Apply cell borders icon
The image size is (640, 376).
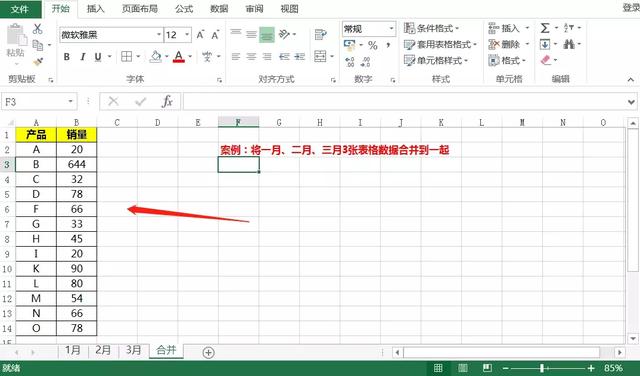(x=127, y=56)
